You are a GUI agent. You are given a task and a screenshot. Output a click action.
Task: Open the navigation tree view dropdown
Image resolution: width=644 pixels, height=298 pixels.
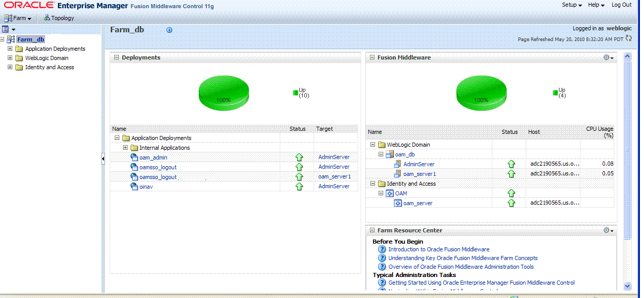[x=9, y=30]
